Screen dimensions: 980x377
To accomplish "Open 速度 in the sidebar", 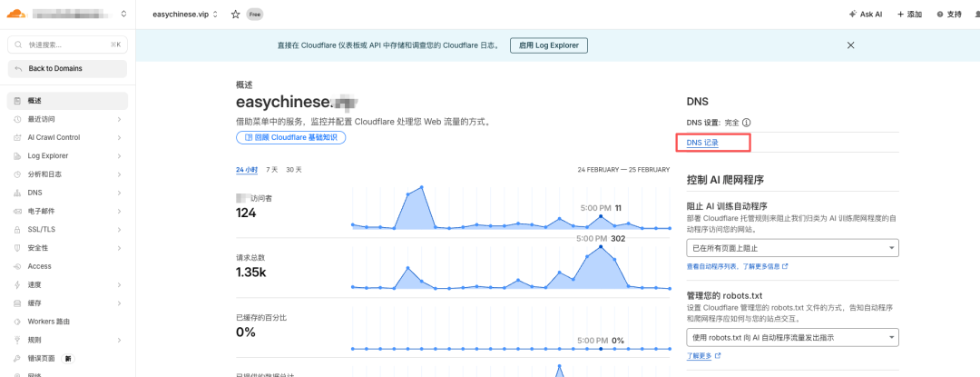I will point(67,285).
